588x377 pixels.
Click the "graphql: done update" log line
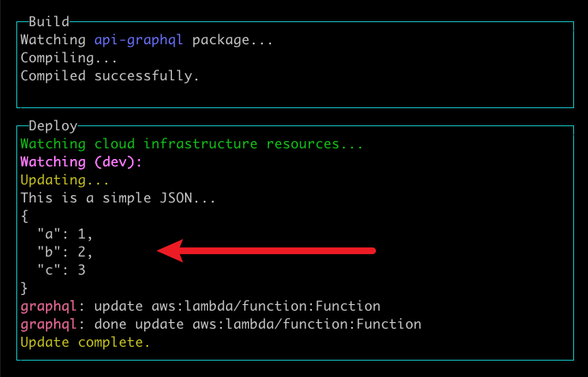click(x=220, y=324)
